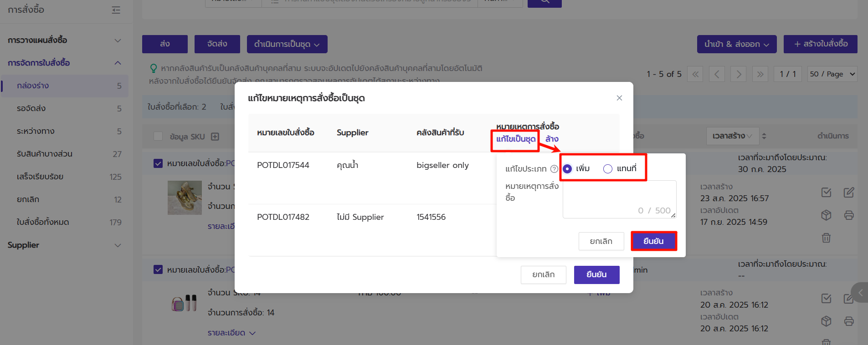
Task: Jump to the last page of results
Action: 760,74
